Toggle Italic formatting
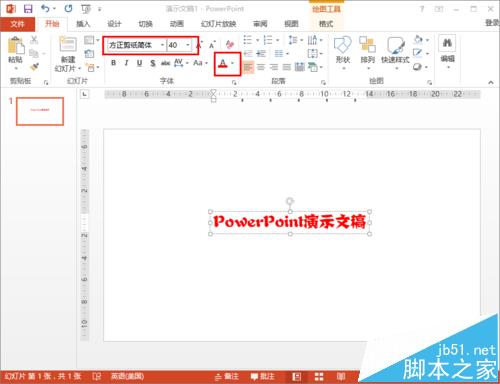This screenshot has height=384, width=500. [x=126, y=63]
